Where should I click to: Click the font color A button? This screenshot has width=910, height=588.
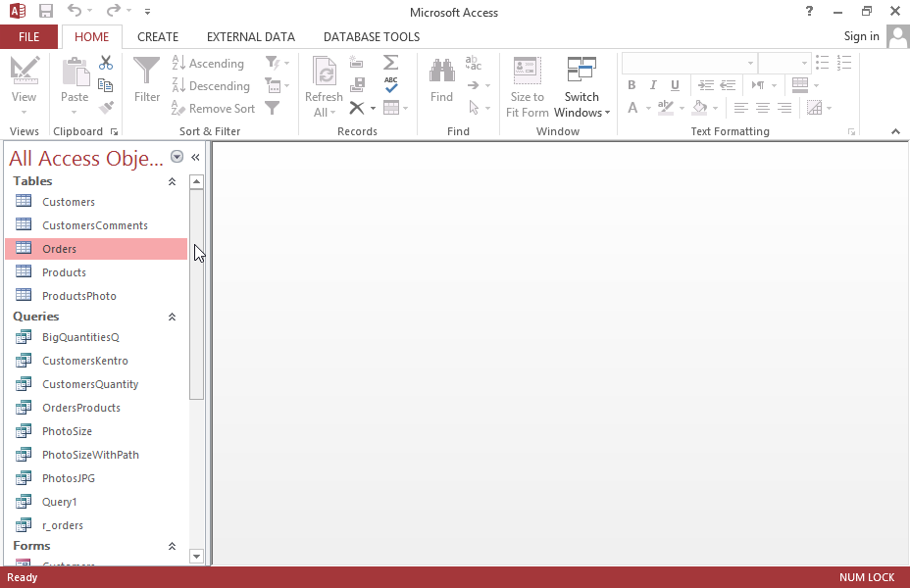(x=632, y=108)
